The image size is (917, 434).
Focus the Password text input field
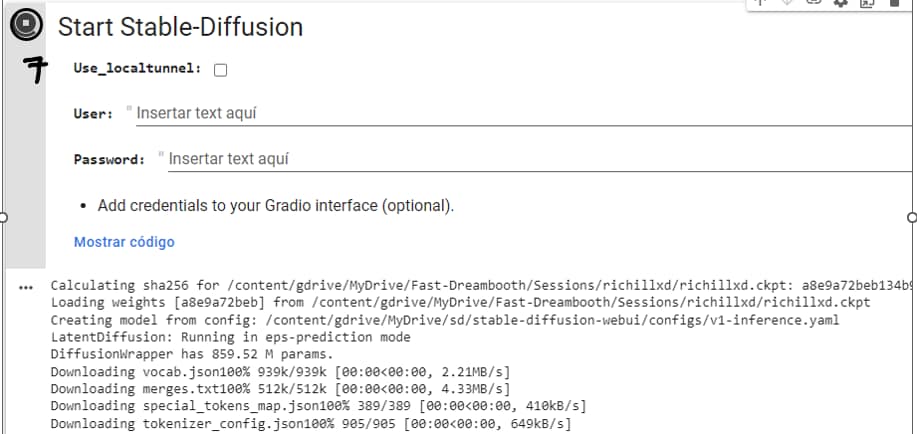(x=535, y=158)
